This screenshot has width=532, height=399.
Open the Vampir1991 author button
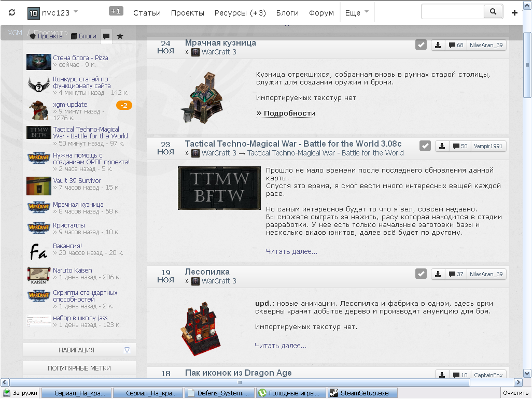point(488,146)
